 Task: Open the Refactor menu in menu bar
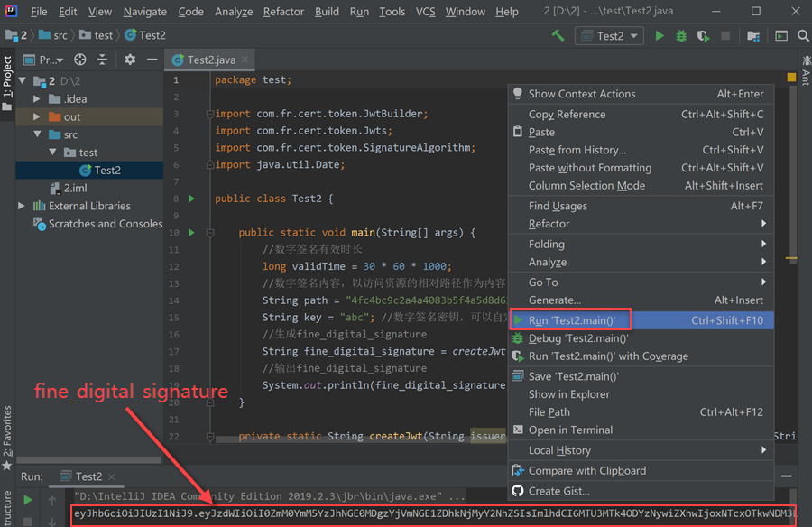(283, 12)
